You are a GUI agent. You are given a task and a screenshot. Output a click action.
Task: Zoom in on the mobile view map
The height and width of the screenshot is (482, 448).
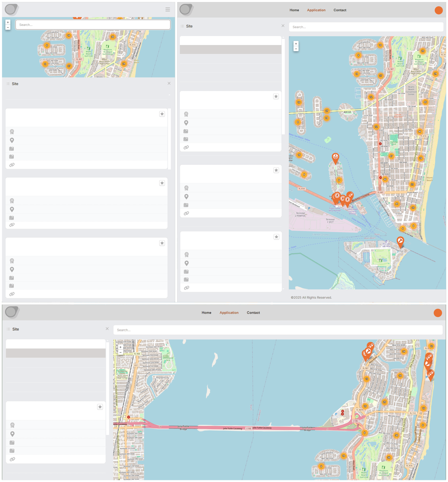[x=8, y=22]
